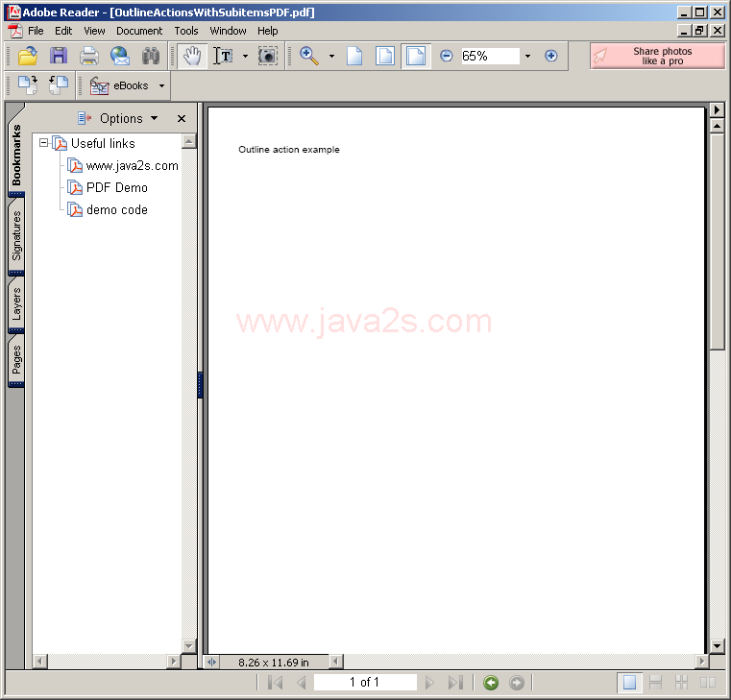This screenshot has width=731, height=700.
Task: Save a copy with the floppy disk icon
Action: (59, 56)
